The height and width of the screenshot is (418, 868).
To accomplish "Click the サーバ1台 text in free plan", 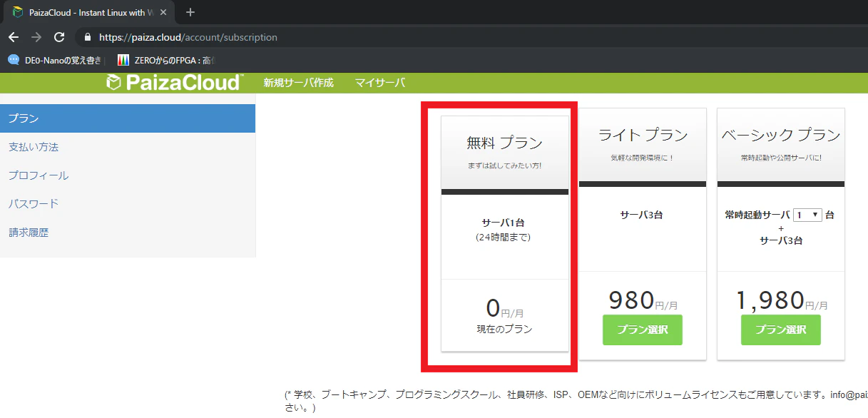I will 505,222.
